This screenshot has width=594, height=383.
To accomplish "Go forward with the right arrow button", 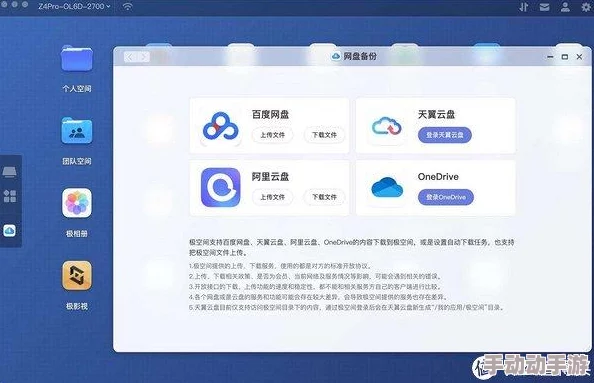I will pos(144,57).
